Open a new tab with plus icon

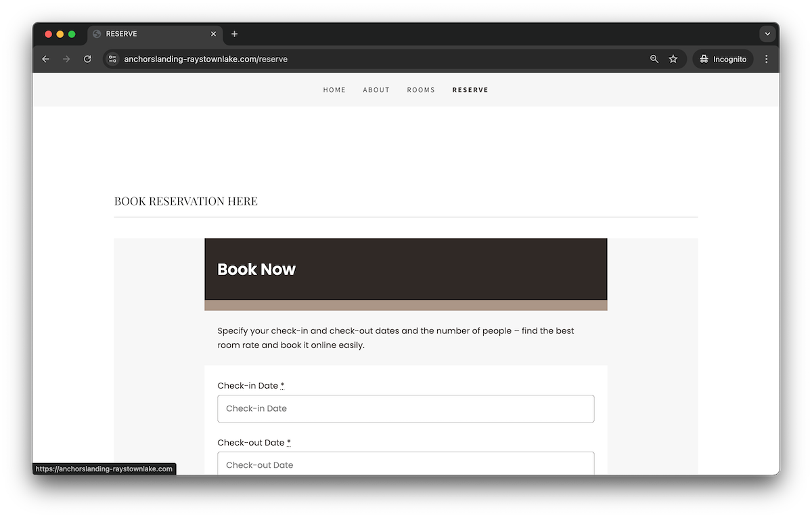tap(234, 34)
